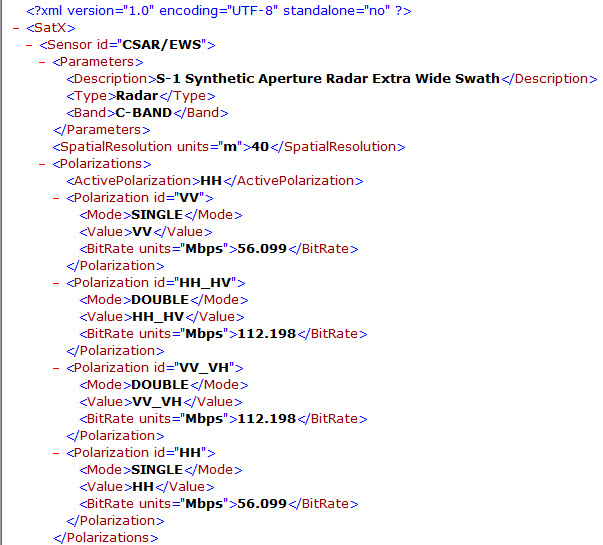The height and width of the screenshot is (545, 603).
Task: Click the ActivePolarization value HH
Action: pyautogui.click(x=210, y=181)
